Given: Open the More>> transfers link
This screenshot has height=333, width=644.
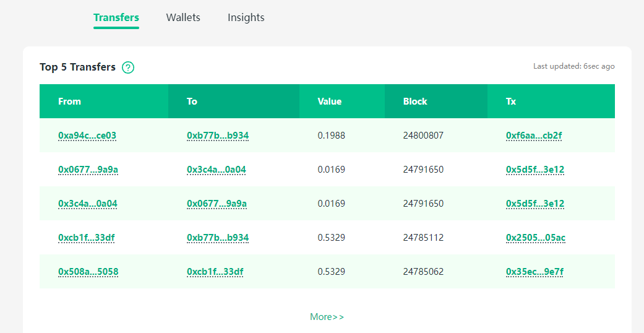Looking at the screenshot, I should (x=327, y=316).
